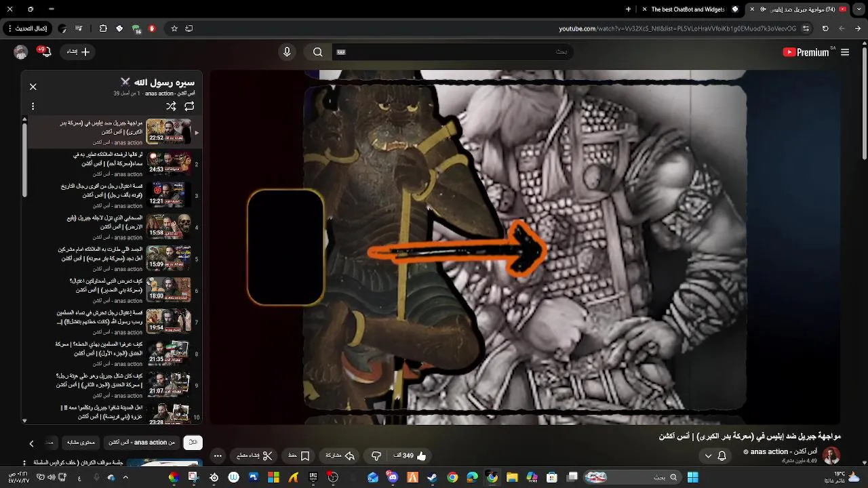Click 'إكمال التحديث' update button
This screenshot has width=868, height=488.
[x=28, y=28]
